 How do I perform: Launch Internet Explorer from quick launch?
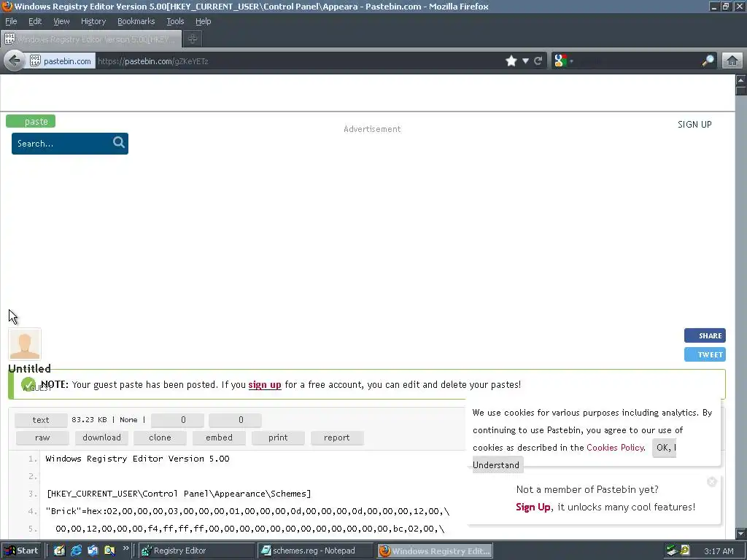tap(76, 551)
